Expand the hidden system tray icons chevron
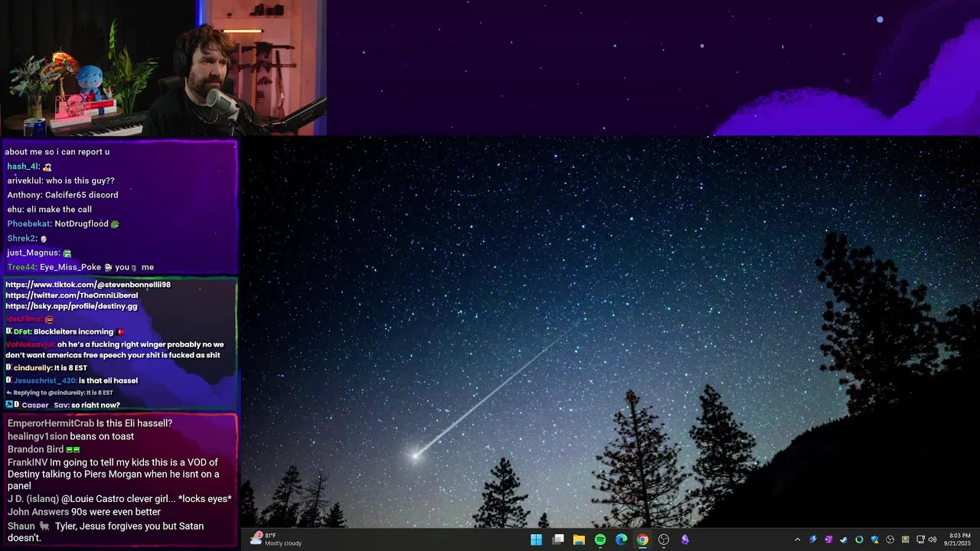This screenshot has height=551, width=980. (797, 540)
